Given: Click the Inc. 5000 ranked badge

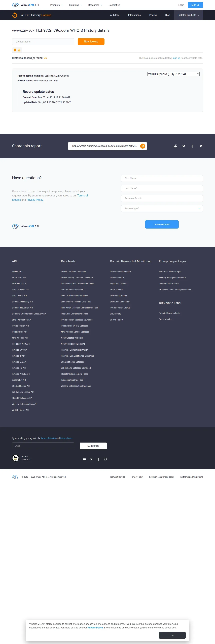Looking at the screenshot, I should tap(16, 458).
